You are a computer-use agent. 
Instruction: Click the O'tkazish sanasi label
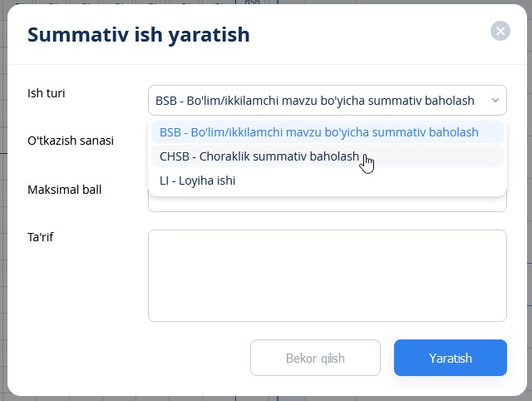click(71, 141)
